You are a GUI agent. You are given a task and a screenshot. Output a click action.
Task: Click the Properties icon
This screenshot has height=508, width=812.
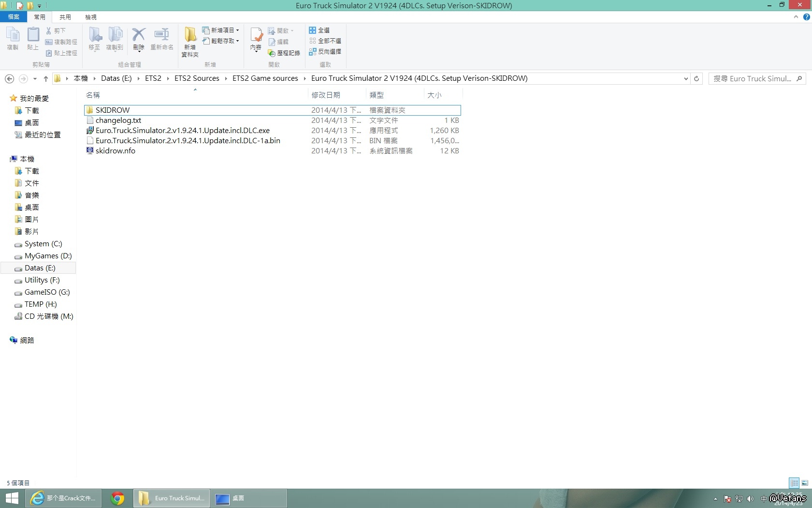(256, 39)
